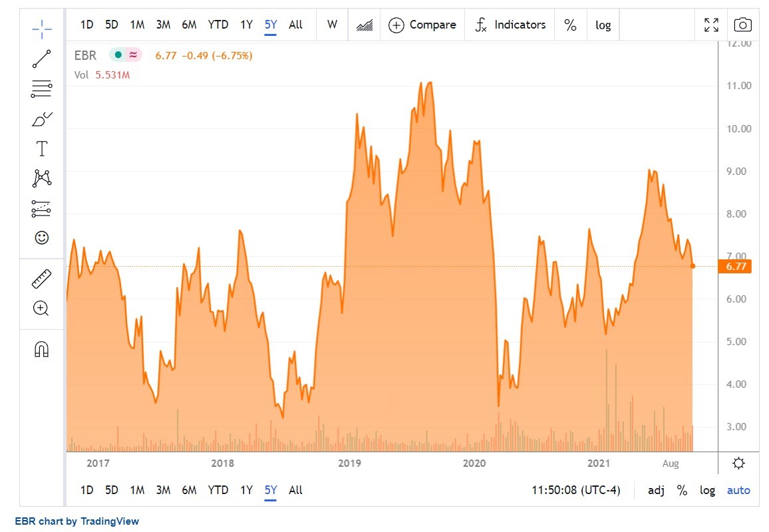Select All range in bottom bar
Viewport: 769px width, 532px height.
click(x=296, y=490)
